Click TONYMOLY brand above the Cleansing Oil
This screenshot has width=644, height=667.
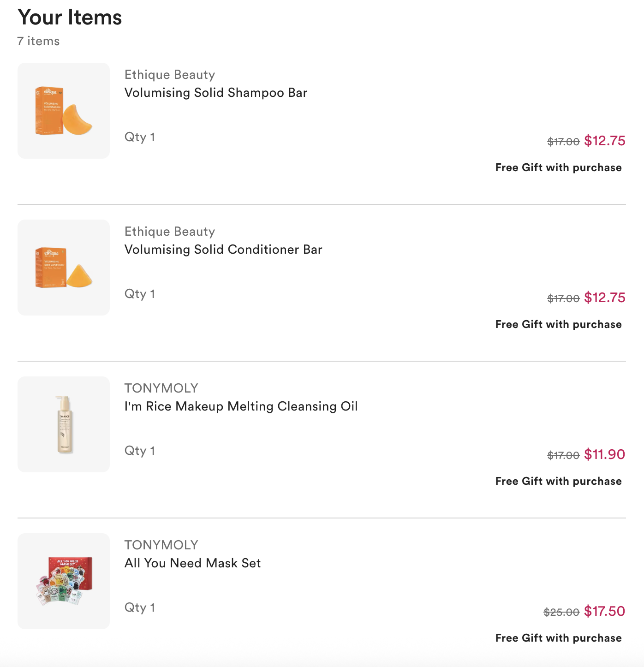coord(161,388)
